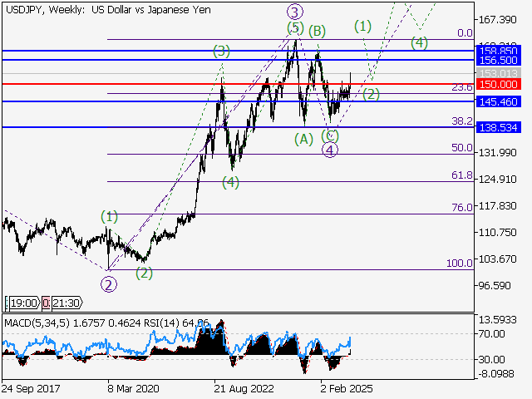The height and width of the screenshot is (399, 532).
Task: Click the gray 153.013 current price label
Action: pos(499,74)
